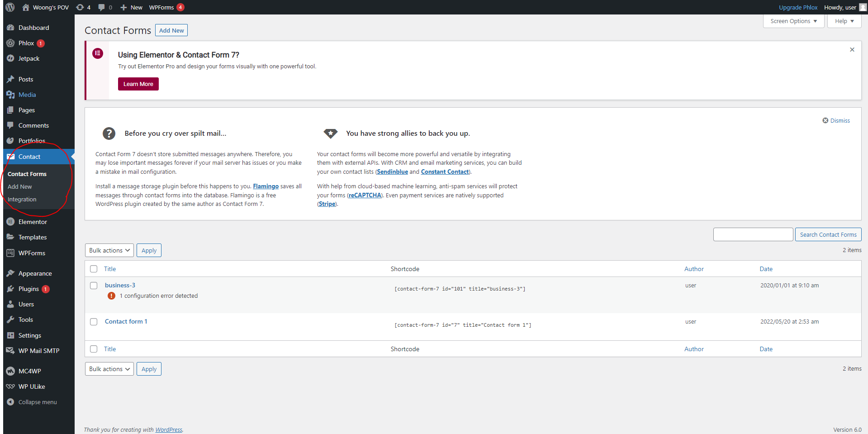The image size is (868, 434).
Task: Select Add New under Contact menu
Action: coord(20,186)
